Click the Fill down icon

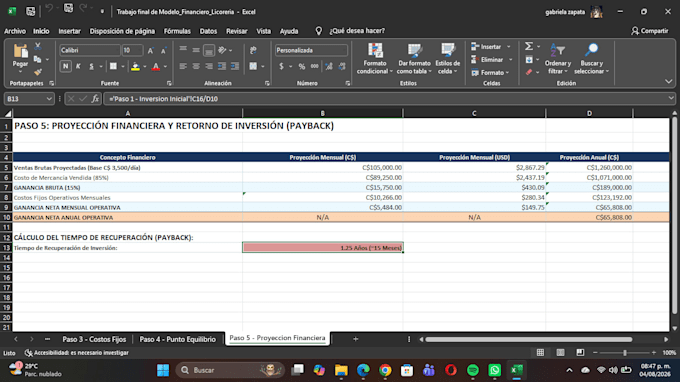pyautogui.click(x=529, y=59)
